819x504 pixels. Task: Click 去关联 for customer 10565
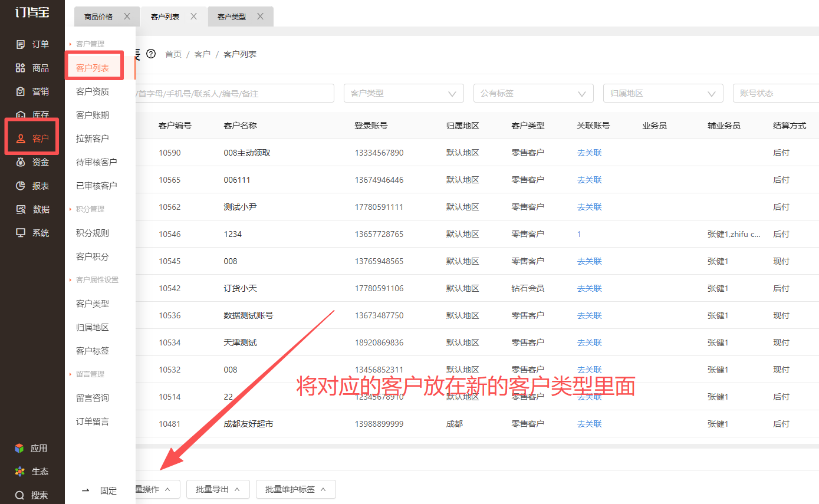[x=590, y=180]
